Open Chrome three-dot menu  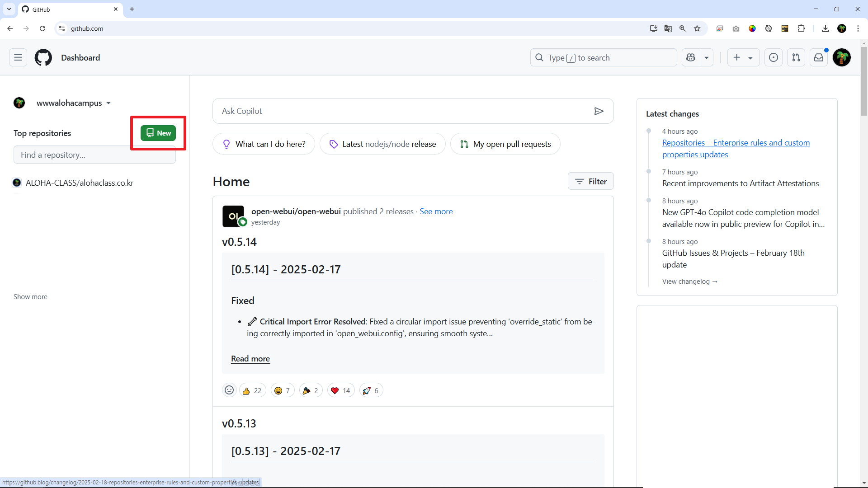858,28
